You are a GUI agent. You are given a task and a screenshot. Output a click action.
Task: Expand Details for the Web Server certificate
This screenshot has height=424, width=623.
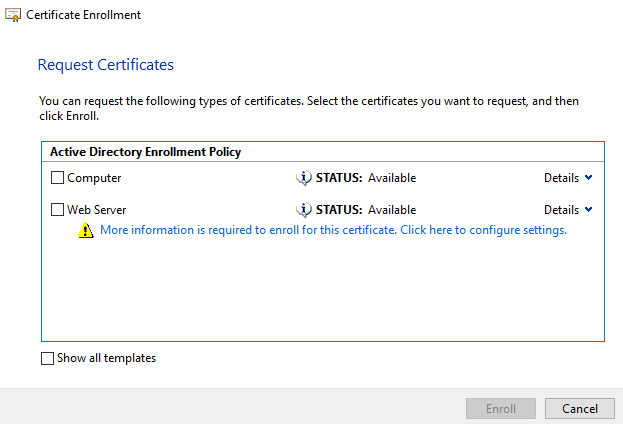[x=561, y=210]
